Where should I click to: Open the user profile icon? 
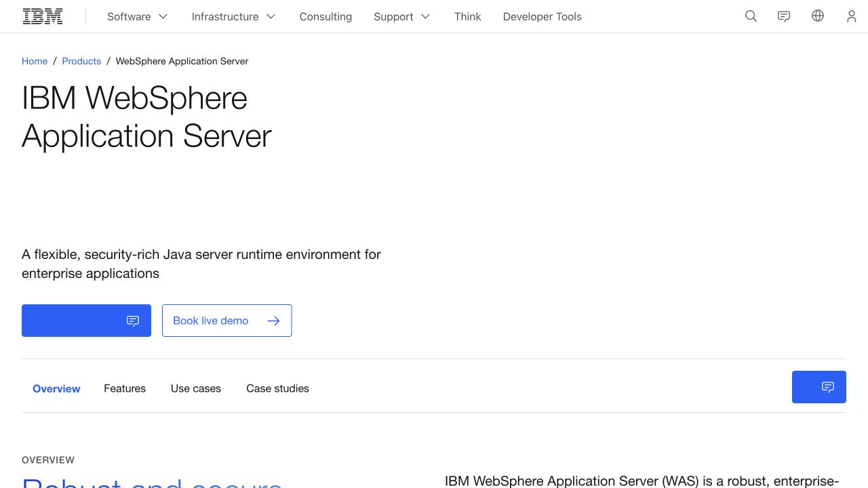click(x=852, y=16)
